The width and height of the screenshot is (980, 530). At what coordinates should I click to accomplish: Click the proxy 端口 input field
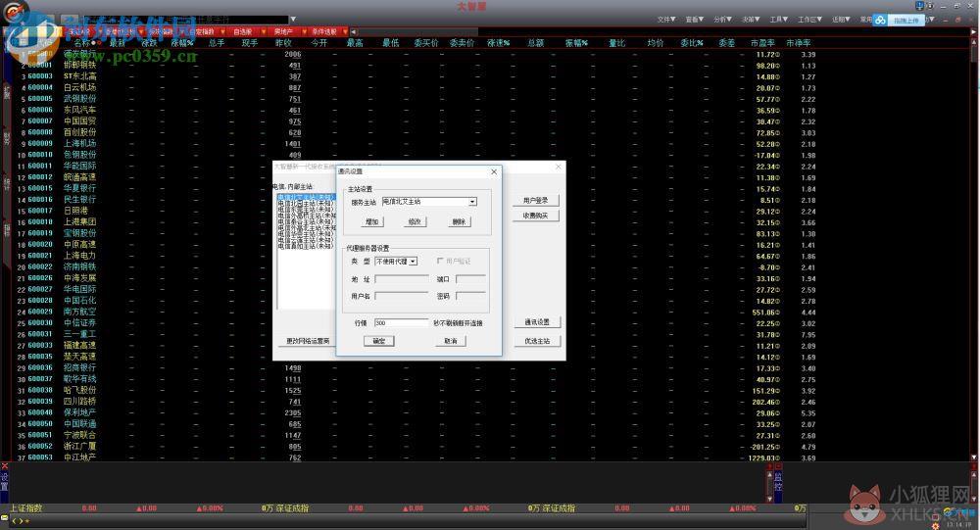(x=470, y=279)
